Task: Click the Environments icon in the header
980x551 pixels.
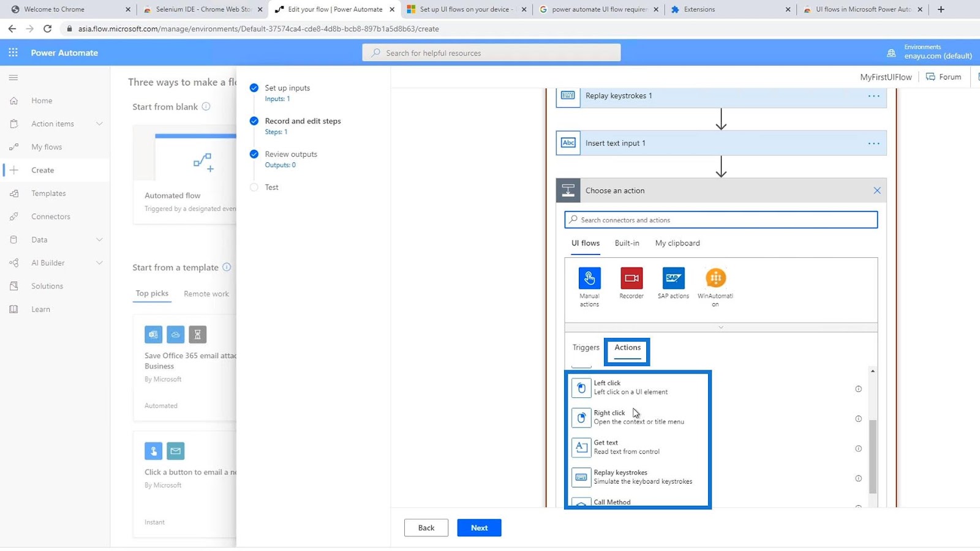Action: 891,53
